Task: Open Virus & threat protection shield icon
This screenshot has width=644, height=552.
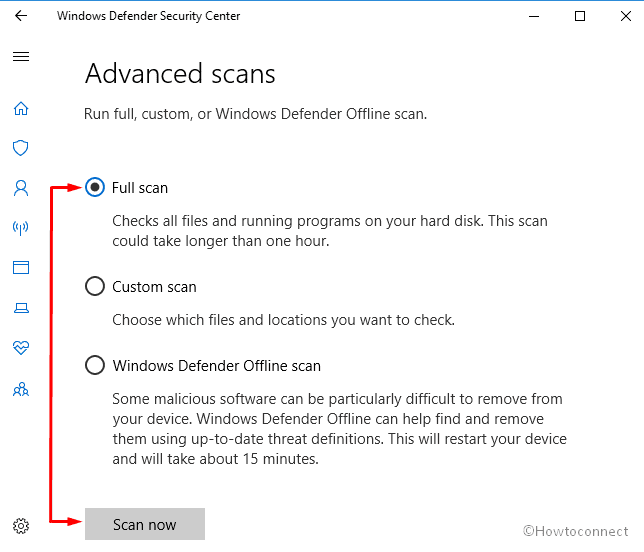Action: tap(21, 148)
